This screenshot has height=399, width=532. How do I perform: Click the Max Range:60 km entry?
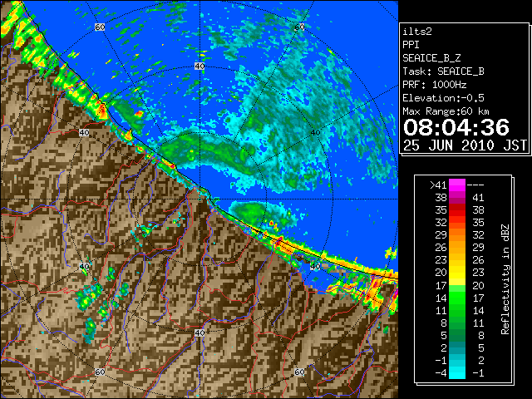pyautogui.click(x=446, y=111)
